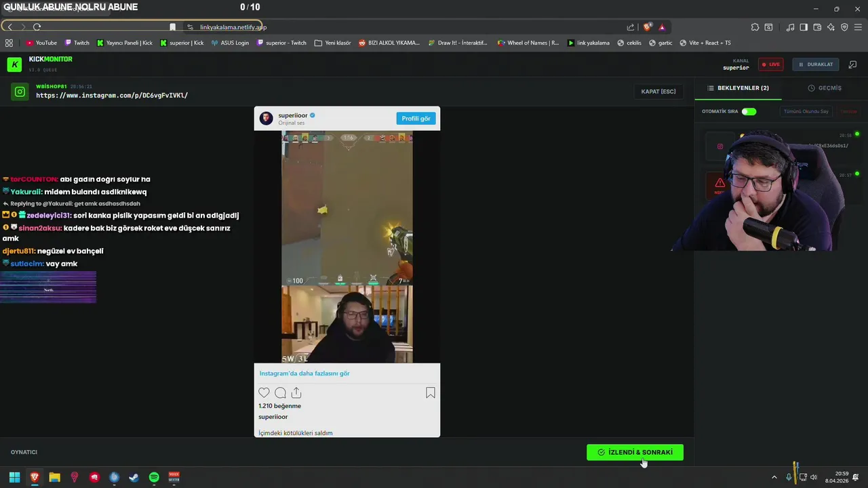Viewport: 868px width, 488px height.
Task: Click Instagram'da daha fazlasını gör link
Action: (304, 373)
